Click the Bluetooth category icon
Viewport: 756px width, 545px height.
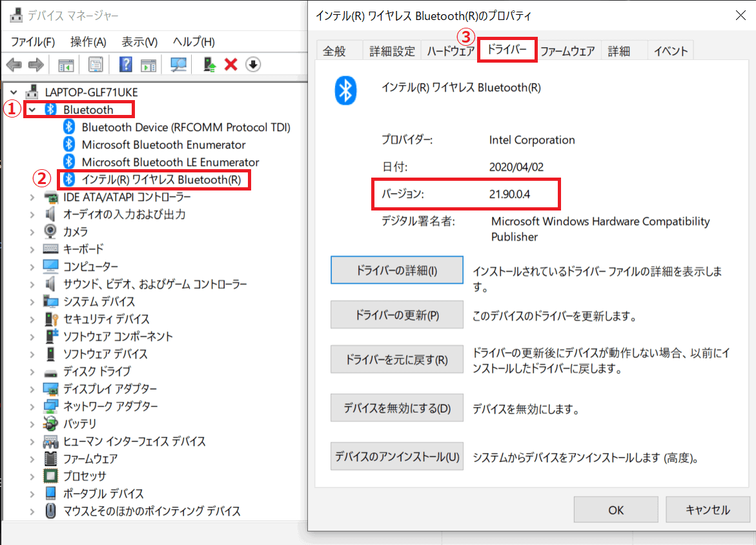50,110
